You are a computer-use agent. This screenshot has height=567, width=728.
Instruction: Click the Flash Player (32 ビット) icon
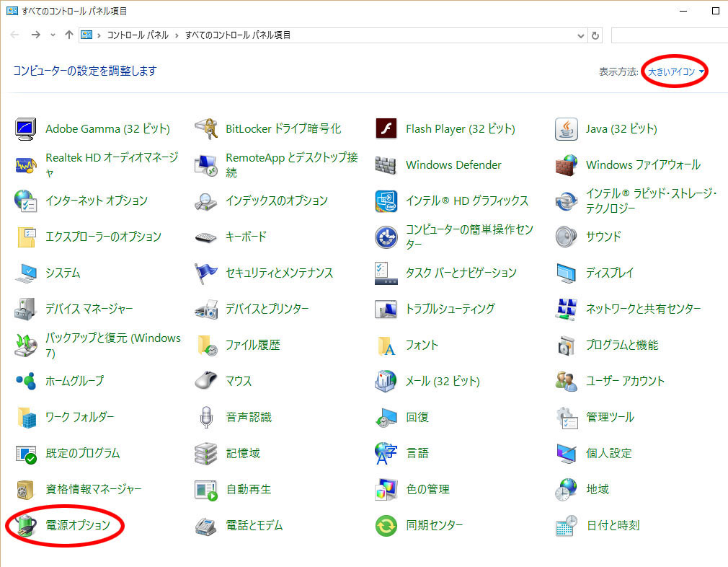(x=386, y=129)
